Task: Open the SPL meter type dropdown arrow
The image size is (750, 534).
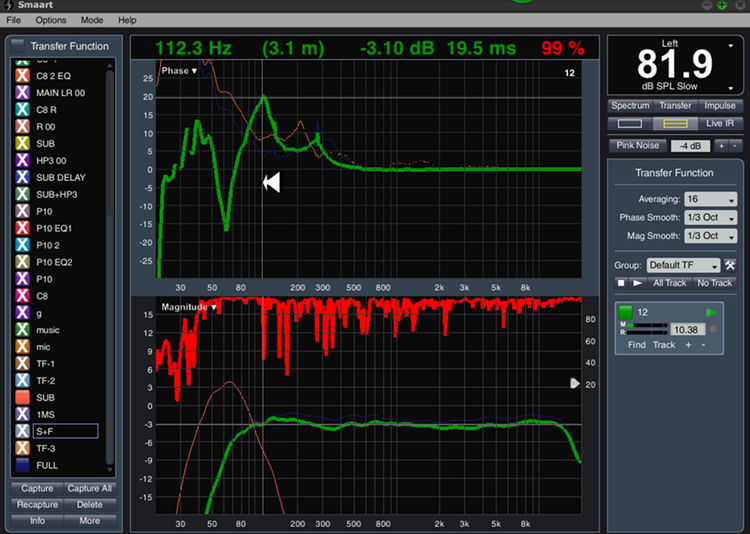Action: point(730,88)
